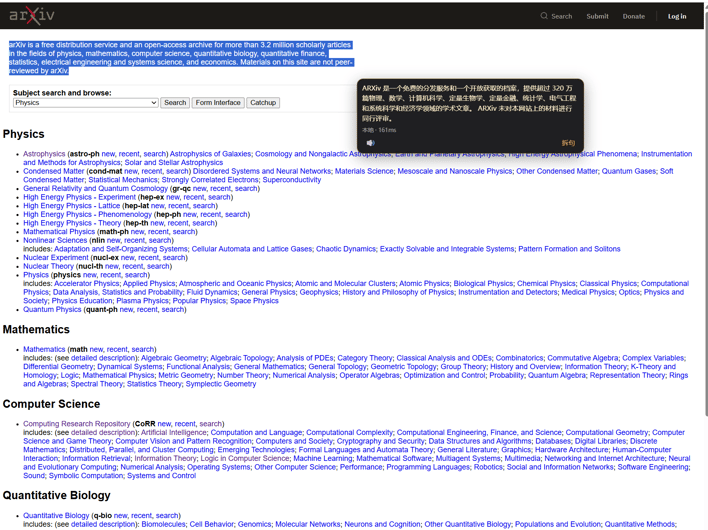
Task: Open the Genomics link
Action: tap(255, 524)
